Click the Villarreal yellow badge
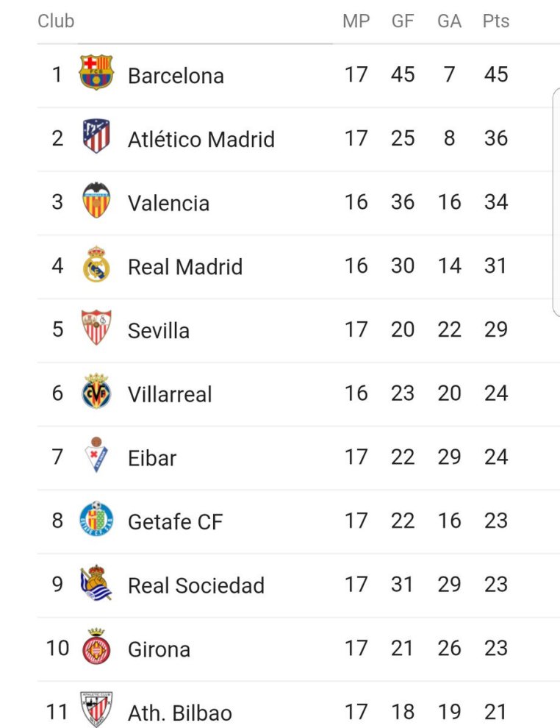 (x=96, y=392)
